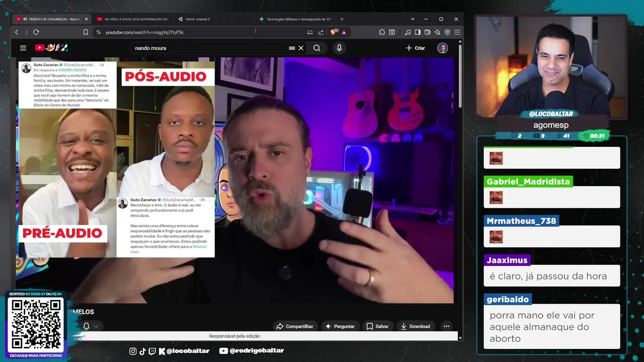The image size is (644, 362).
Task: Open the Criar create menu
Action: pyautogui.click(x=416, y=48)
